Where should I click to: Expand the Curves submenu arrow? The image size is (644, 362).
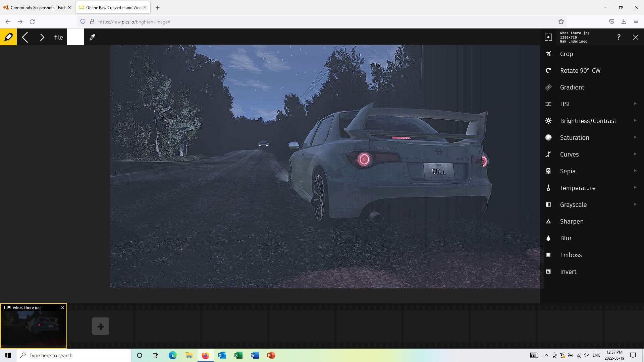pos(635,154)
